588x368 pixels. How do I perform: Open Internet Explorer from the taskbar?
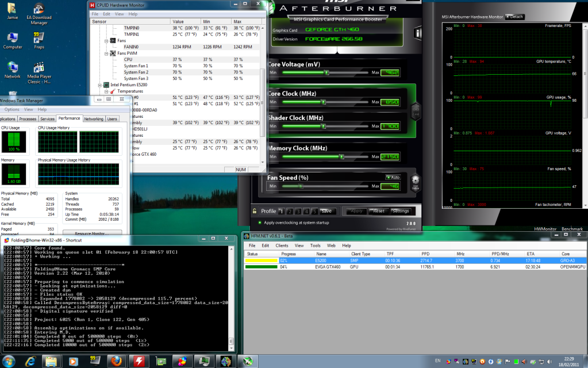tap(30, 361)
